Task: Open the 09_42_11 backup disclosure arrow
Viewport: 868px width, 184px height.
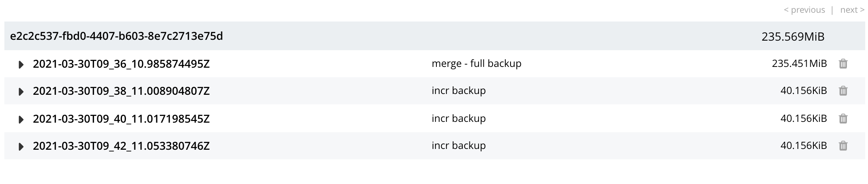Action: [21, 147]
